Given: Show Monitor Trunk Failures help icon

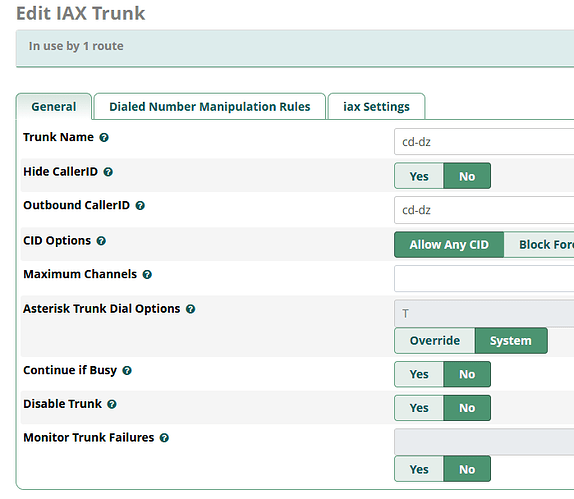Looking at the screenshot, I should [x=164, y=438].
